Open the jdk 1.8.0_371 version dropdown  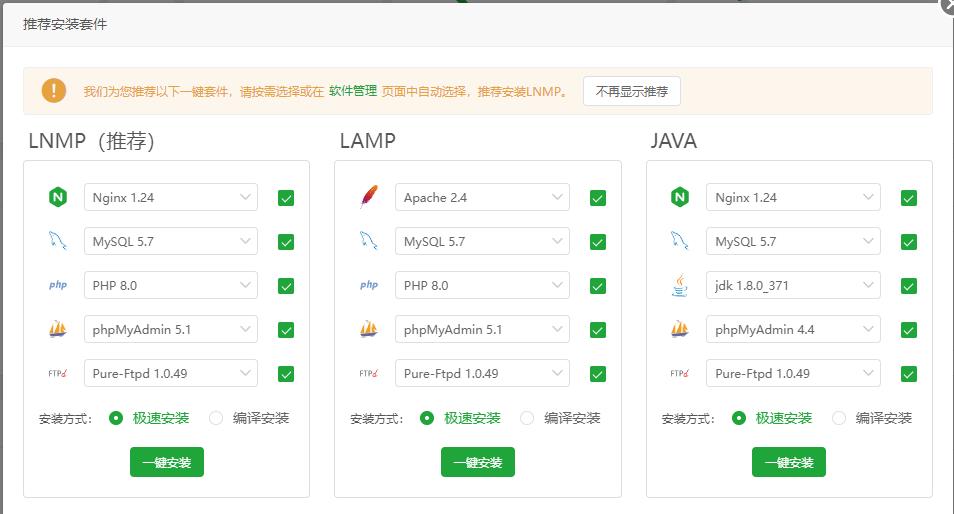click(x=793, y=285)
